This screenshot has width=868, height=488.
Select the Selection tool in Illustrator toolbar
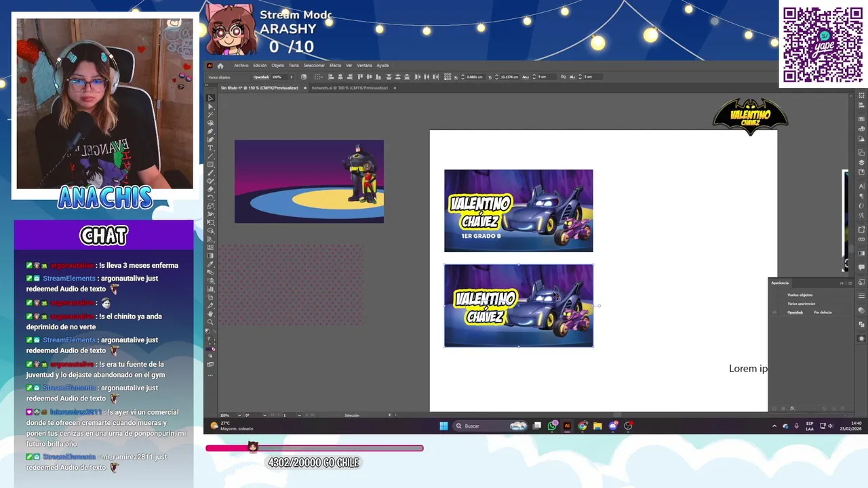[x=210, y=98]
